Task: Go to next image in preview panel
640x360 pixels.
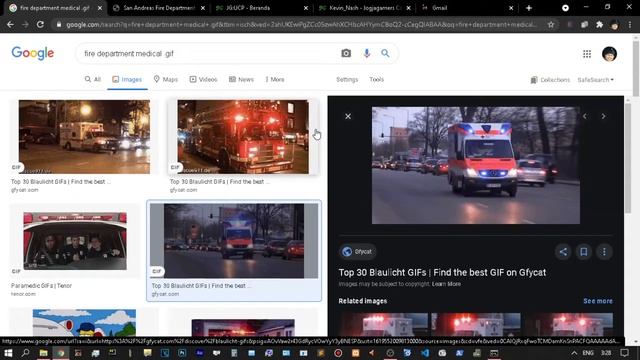Action: click(603, 116)
